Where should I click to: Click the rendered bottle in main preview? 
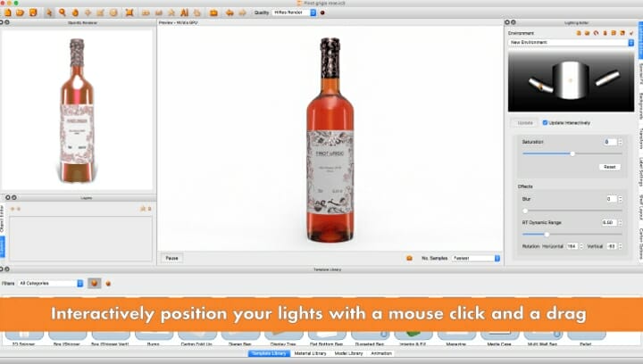[x=330, y=139]
